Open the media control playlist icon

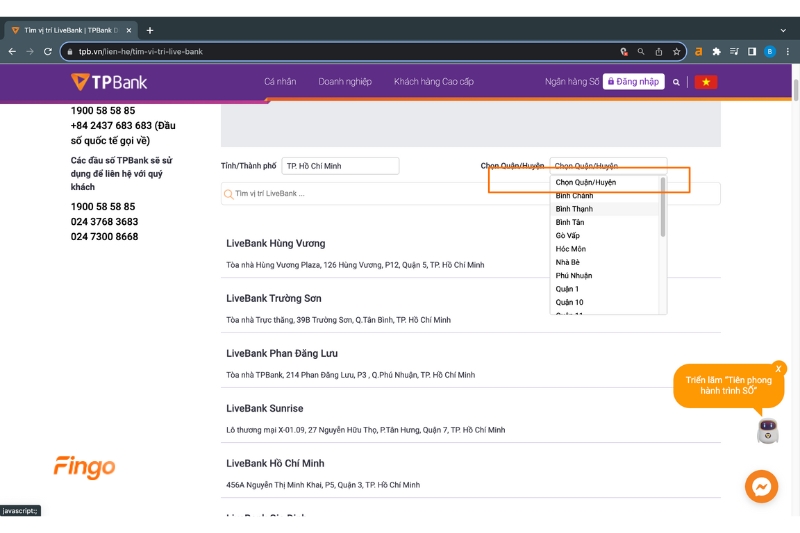pyautogui.click(x=734, y=52)
